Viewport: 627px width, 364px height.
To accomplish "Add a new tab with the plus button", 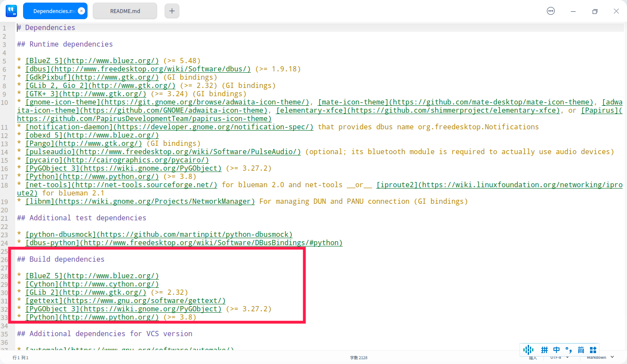I will pyautogui.click(x=172, y=11).
